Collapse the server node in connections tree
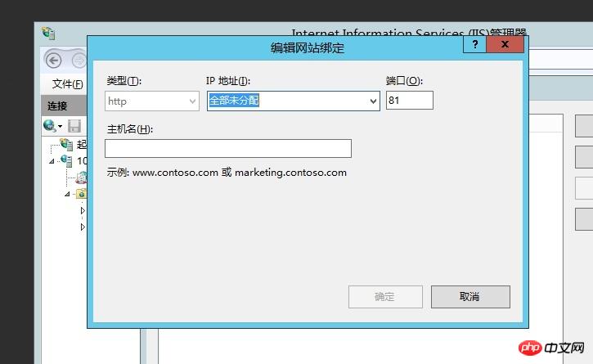 (52, 161)
